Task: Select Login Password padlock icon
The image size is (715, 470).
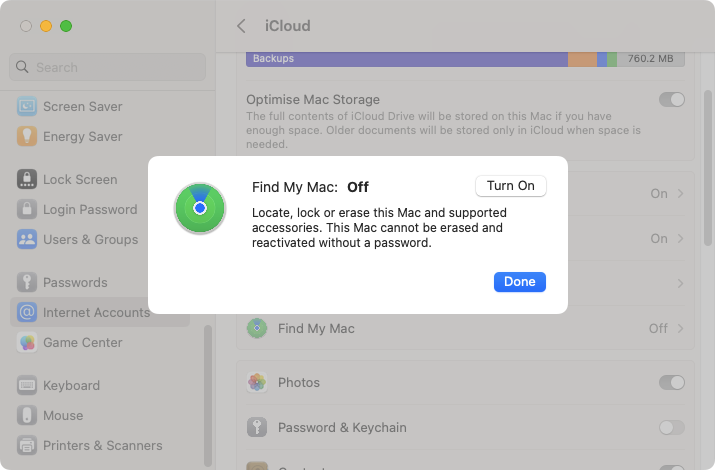Action: click(x=27, y=209)
